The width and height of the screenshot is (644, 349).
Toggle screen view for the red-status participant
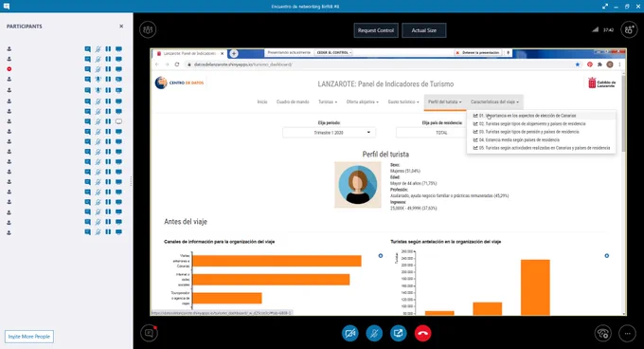pyautogui.click(x=118, y=69)
